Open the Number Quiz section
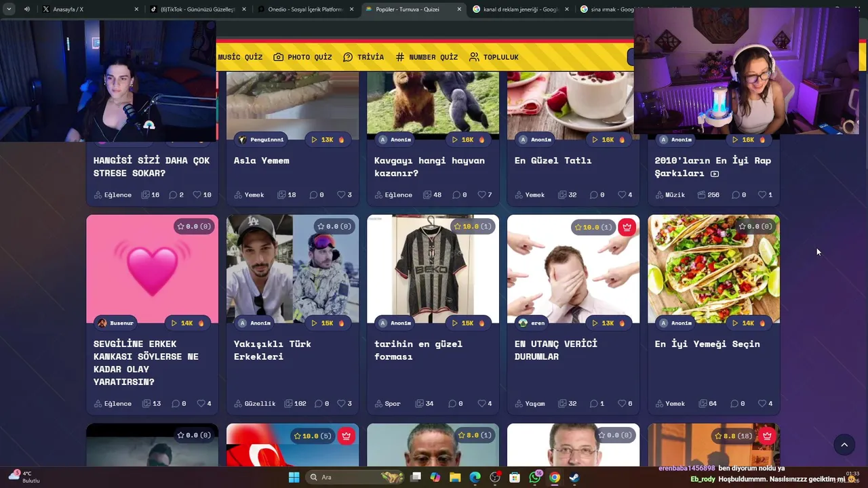This screenshot has width=868, height=488. click(427, 57)
